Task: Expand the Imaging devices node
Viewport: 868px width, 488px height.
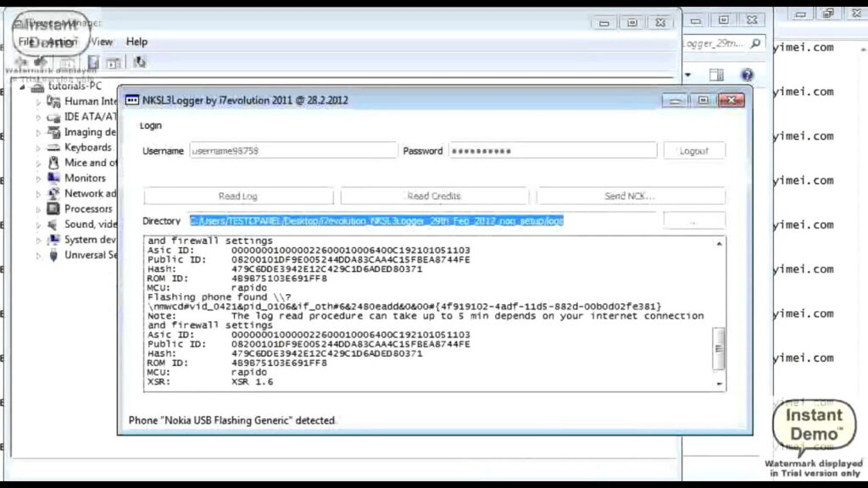Action: [x=38, y=133]
